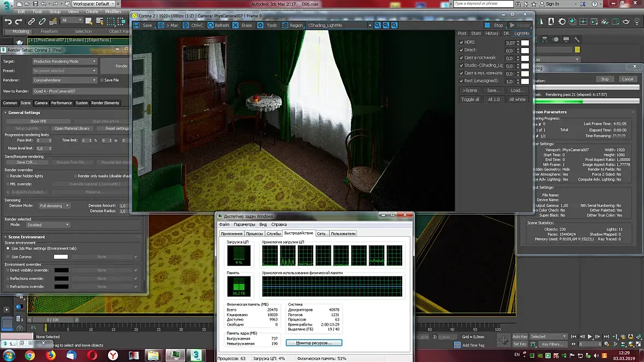Go to End of animation
The width and height of the screenshot is (644, 362).
click(606, 336)
